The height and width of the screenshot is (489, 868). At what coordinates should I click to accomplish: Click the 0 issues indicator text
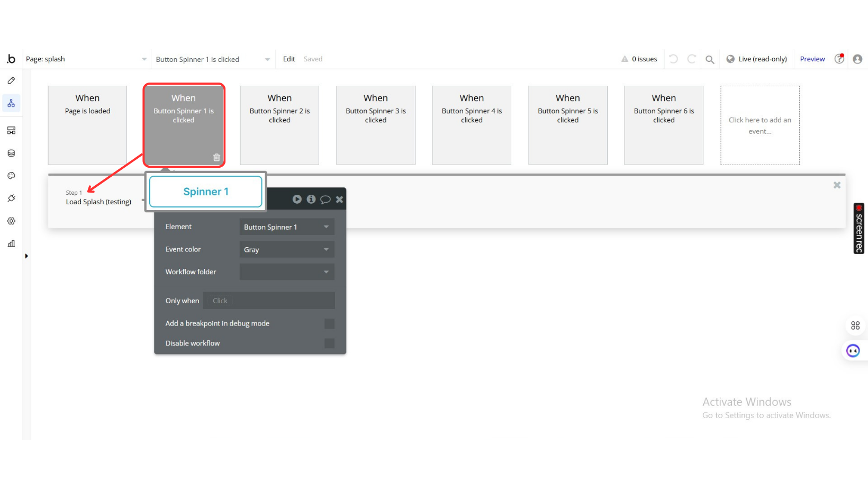tap(645, 59)
